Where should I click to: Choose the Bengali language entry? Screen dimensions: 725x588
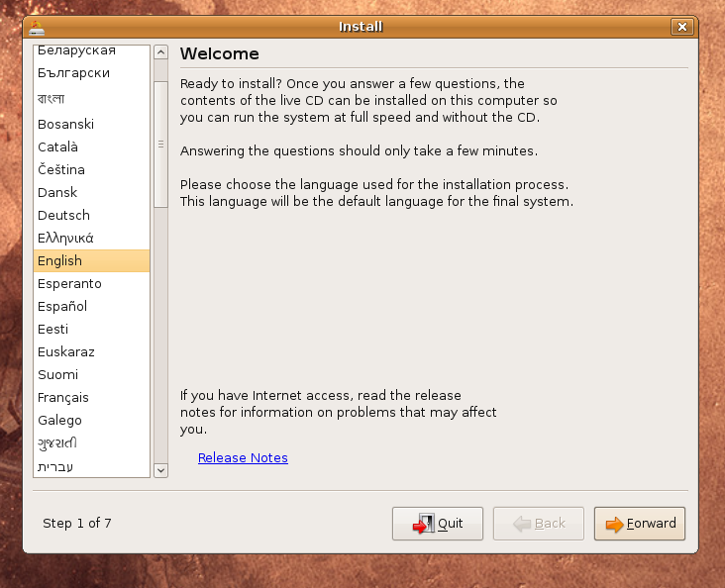(x=91, y=98)
